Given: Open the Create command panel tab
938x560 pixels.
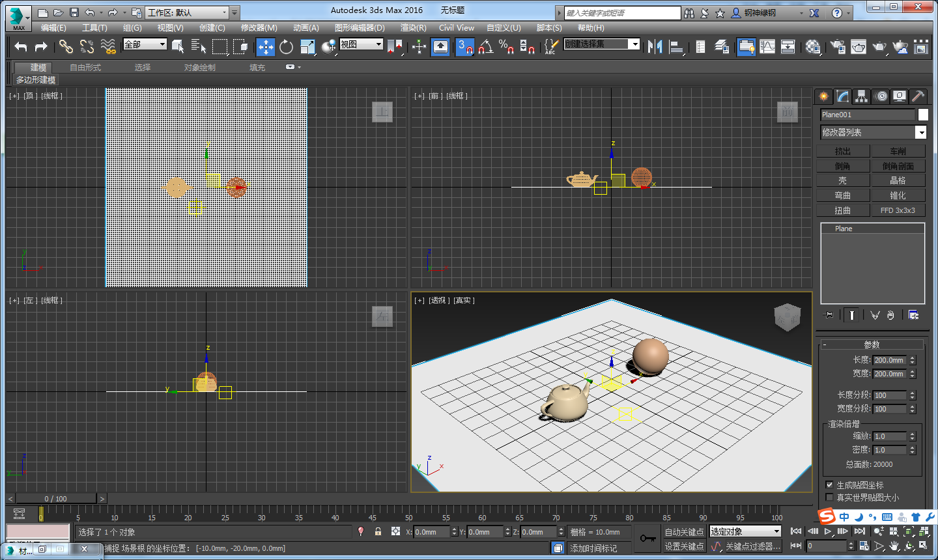Looking at the screenshot, I should 824,96.
